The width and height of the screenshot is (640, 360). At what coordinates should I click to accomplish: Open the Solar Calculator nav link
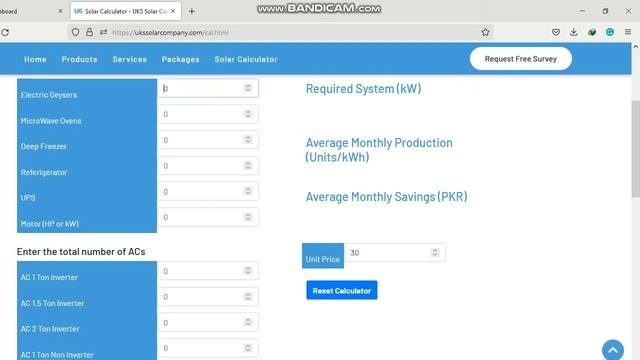[246, 59]
